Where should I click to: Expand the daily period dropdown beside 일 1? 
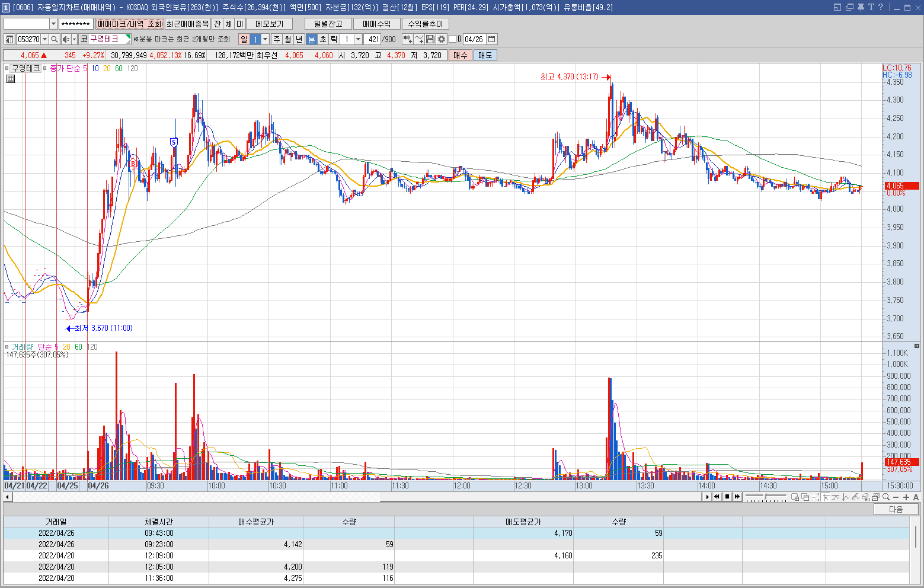(265, 39)
